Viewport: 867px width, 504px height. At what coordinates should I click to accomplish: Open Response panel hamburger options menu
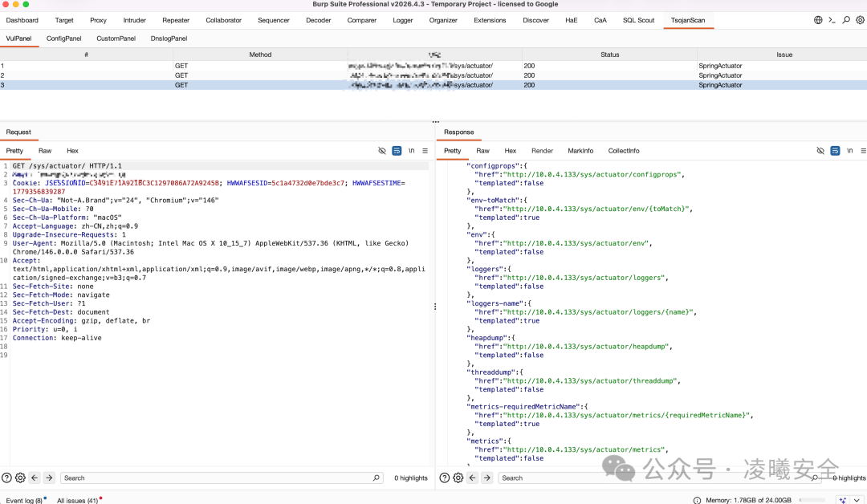coord(863,151)
